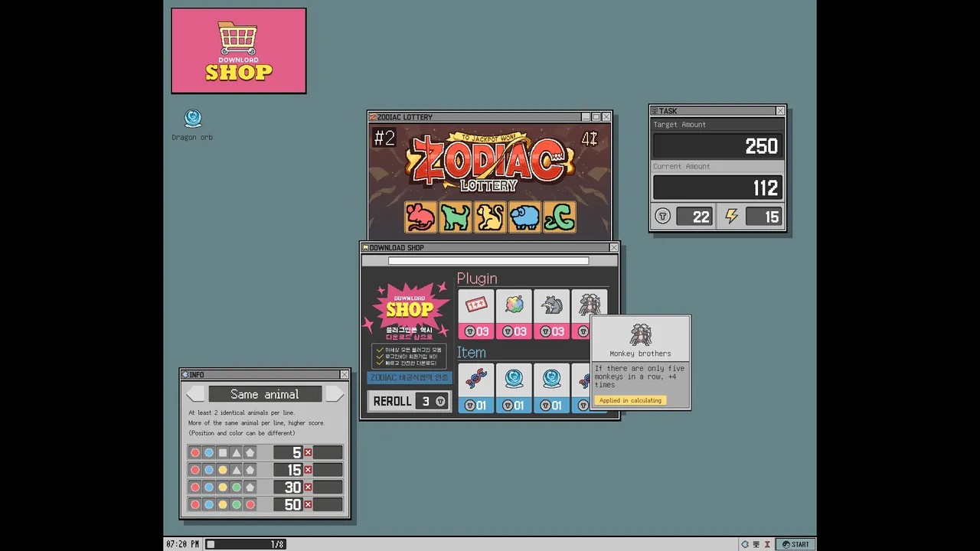The height and width of the screenshot is (551, 980).
Task: Click the 5 score value in INFO
Action: (x=288, y=452)
